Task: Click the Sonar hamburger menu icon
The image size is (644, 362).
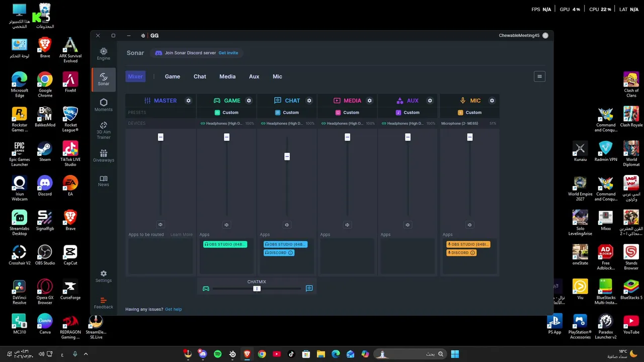Action: point(539,76)
